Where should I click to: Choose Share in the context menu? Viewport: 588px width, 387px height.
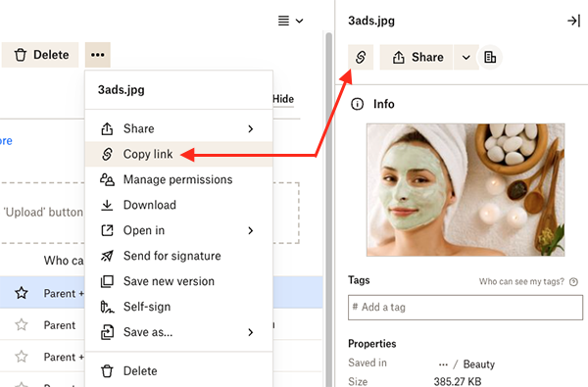coord(179,128)
